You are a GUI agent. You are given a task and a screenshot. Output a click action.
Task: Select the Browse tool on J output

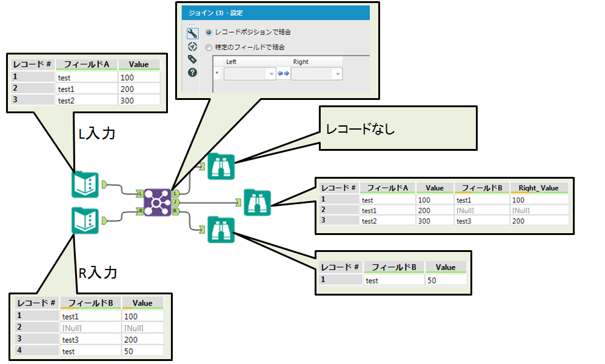pyautogui.click(x=257, y=202)
